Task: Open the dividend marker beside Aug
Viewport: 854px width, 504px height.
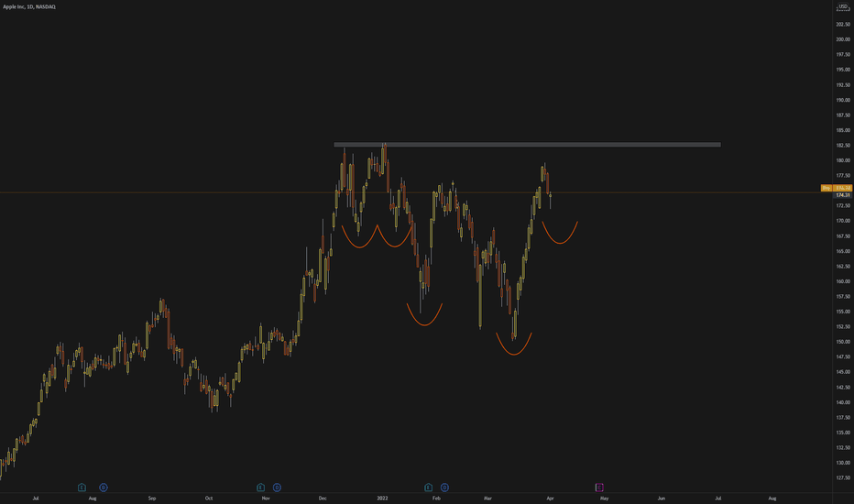Action: point(103,488)
